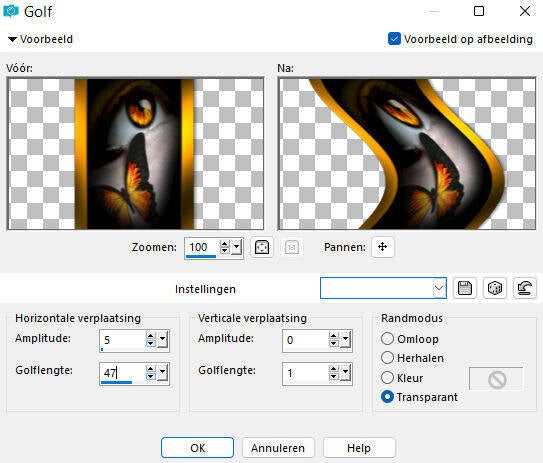Image resolution: width=543 pixels, height=463 pixels.
Task: Collapse the Voorbeeld preview section
Action: point(12,39)
